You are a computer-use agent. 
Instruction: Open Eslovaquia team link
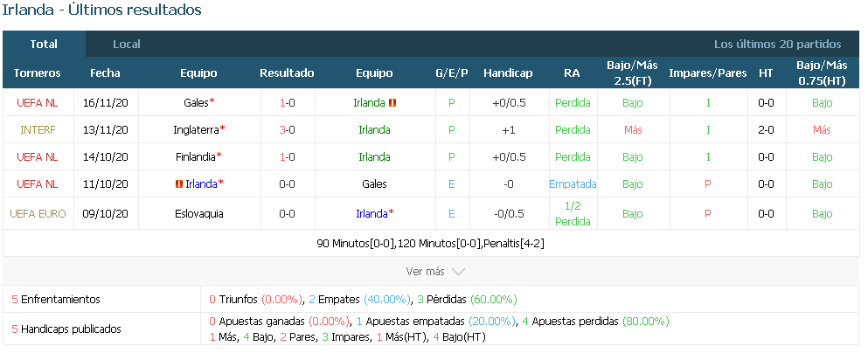(198, 214)
